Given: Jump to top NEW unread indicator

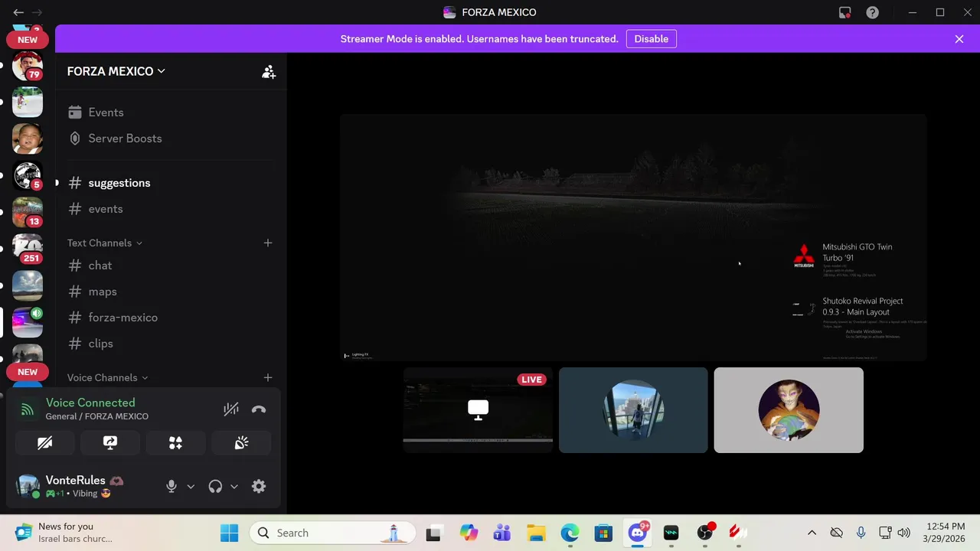Looking at the screenshot, I should [x=28, y=40].
